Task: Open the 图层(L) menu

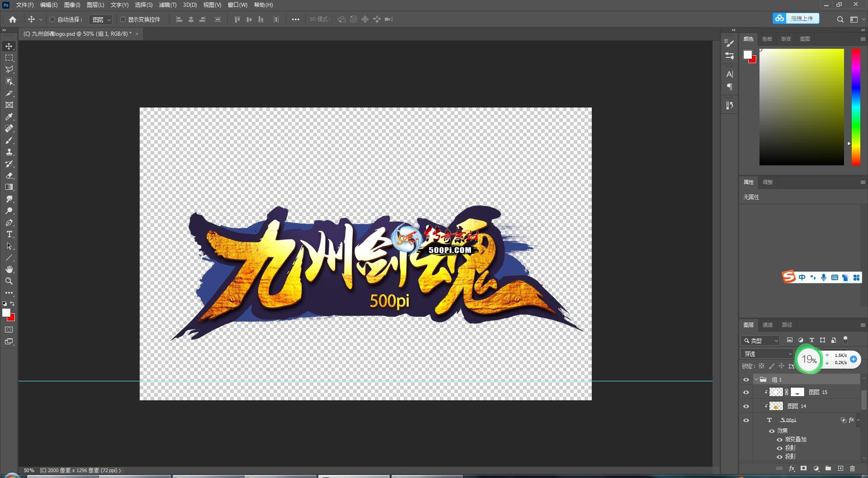Action: tap(95, 5)
